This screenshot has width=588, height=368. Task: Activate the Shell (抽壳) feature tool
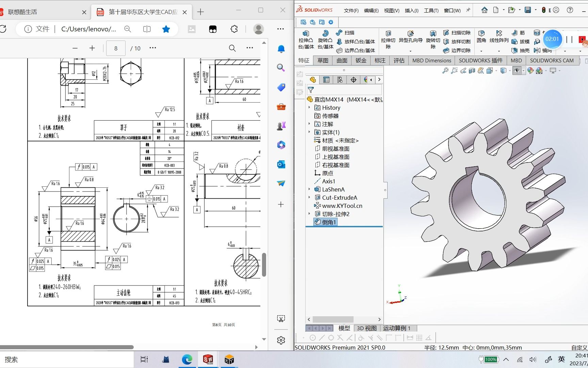520,50
